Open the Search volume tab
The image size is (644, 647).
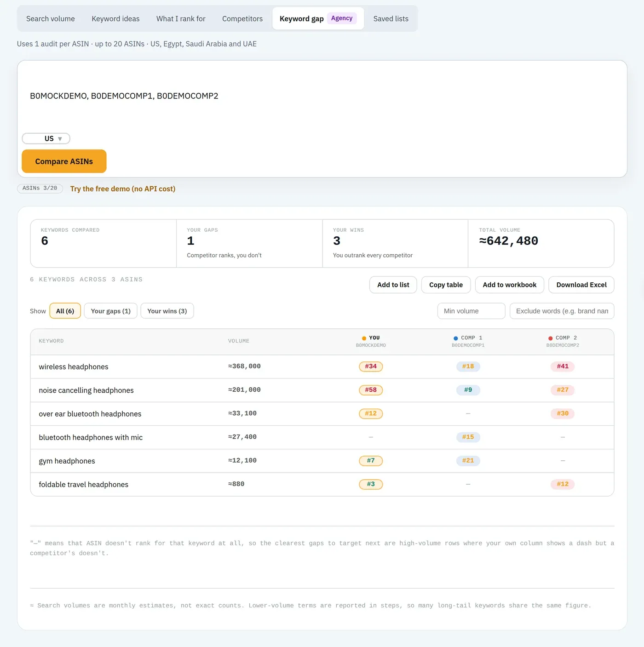[51, 19]
